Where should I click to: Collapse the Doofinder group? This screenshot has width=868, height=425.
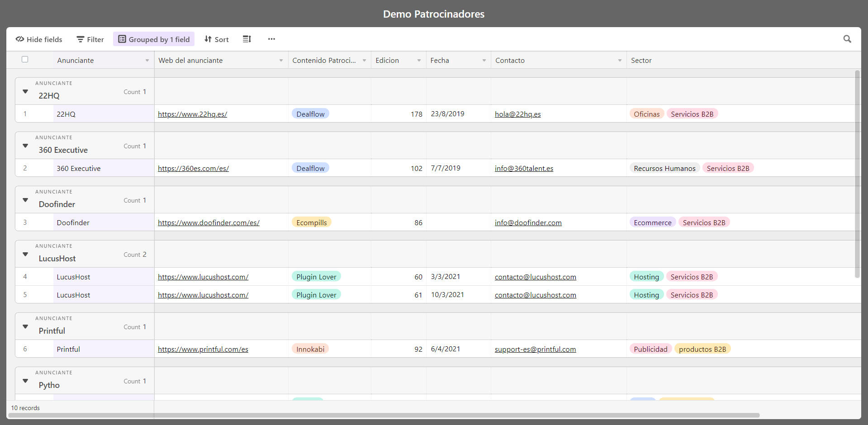click(25, 200)
